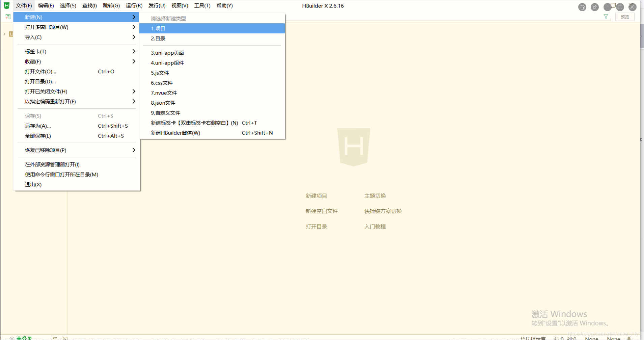Viewport: 644px width, 340px height.
Task: Select 8.json文件 from the new file list
Action: (163, 103)
